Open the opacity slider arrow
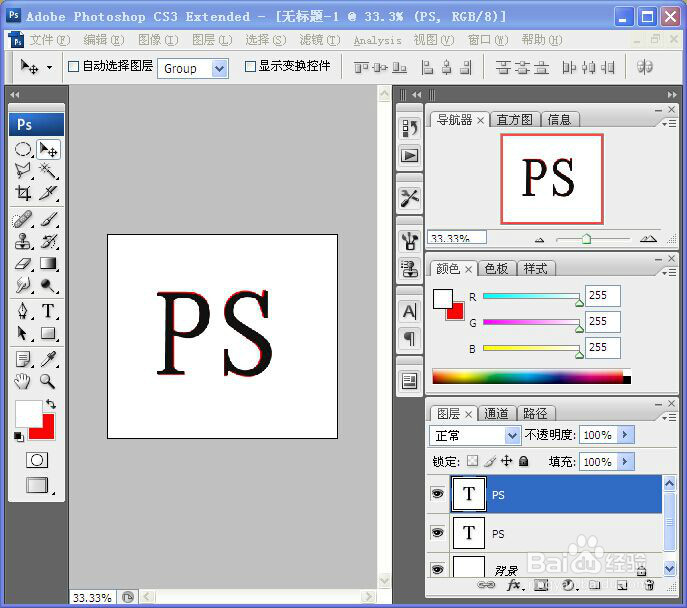This screenshot has height=608, width=687. pyautogui.click(x=625, y=435)
